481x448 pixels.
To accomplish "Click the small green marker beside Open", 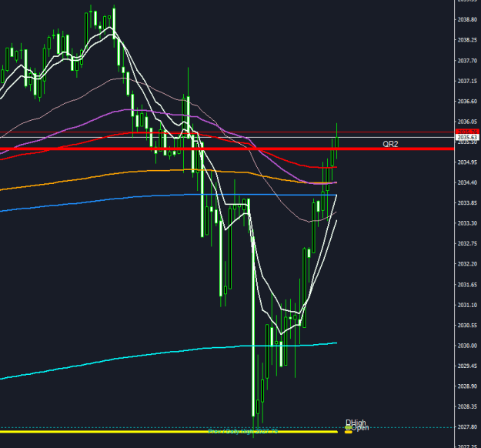I will (348, 427).
